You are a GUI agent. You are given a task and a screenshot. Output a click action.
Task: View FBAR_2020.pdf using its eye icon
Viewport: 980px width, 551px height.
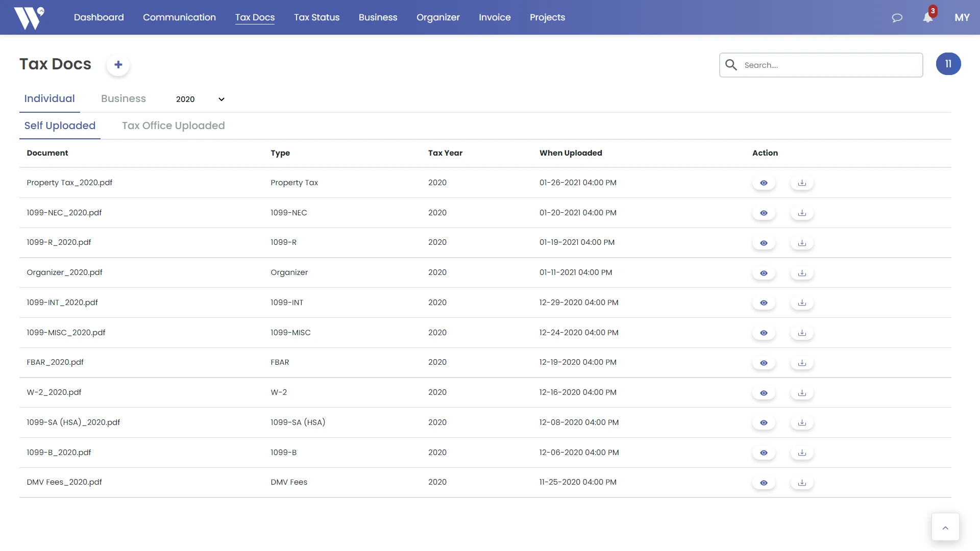[764, 362]
